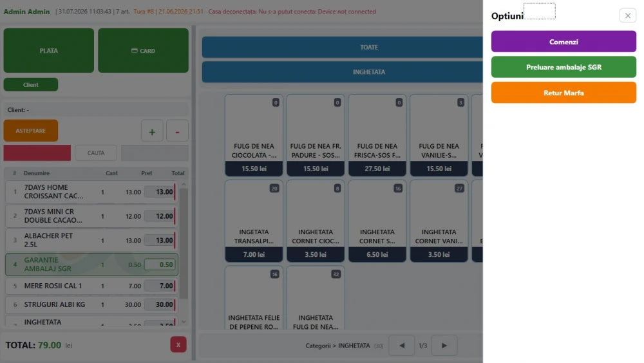Screen dimensions: 644x363
Task: Add INGHETATA CORNET VANI product
Action: (439, 221)
